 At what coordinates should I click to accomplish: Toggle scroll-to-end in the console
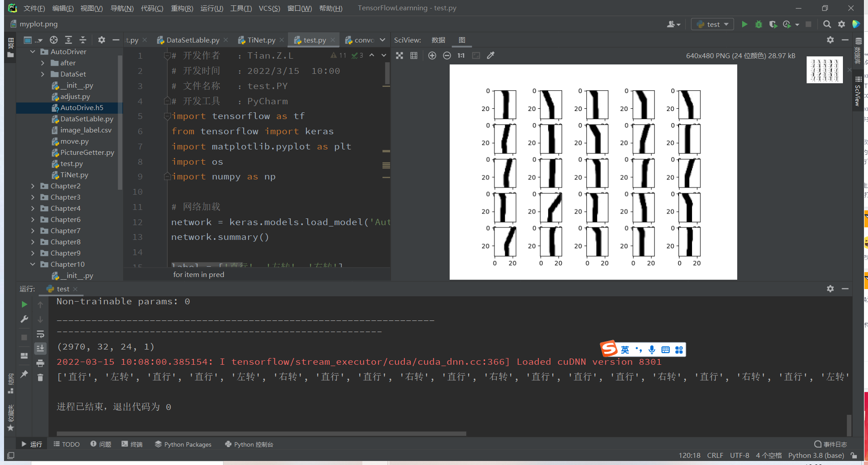point(40,349)
